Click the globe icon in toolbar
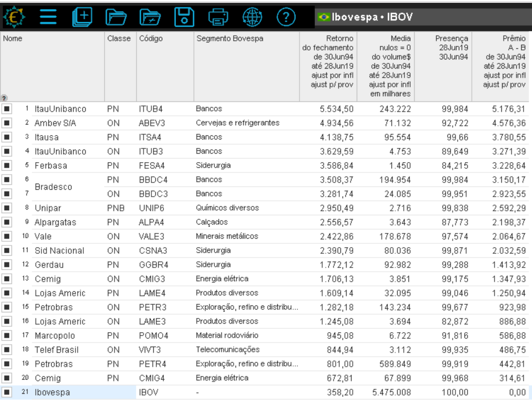This screenshot has height=403, width=532. click(x=251, y=16)
